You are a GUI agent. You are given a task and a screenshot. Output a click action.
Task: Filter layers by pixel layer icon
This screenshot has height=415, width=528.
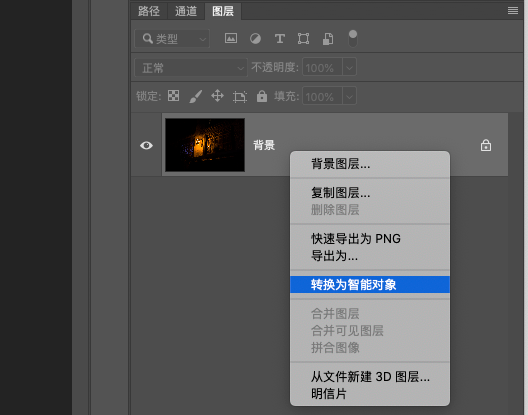tap(231, 38)
